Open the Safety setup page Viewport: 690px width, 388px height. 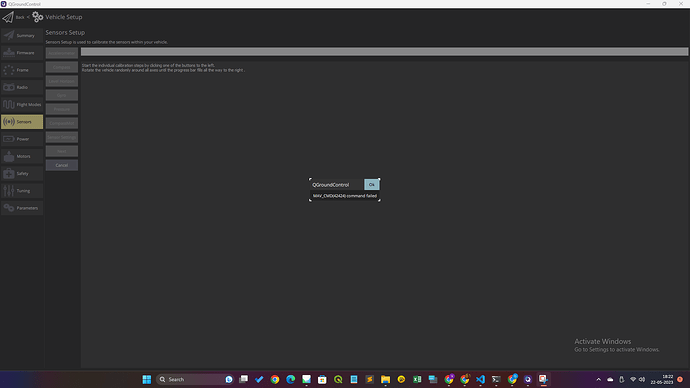pyautogui.click(x=22, y=174)
